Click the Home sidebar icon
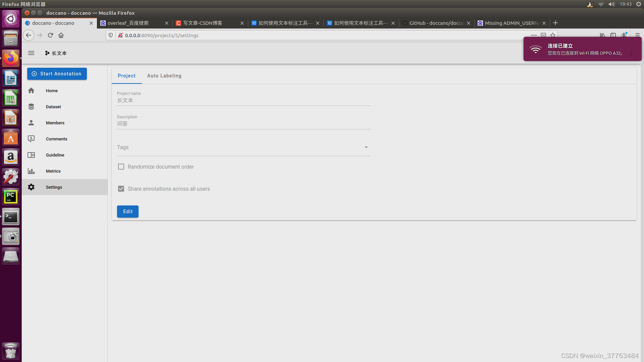The width and height of the screenshot is (644, 362). (x=31, y=90)
